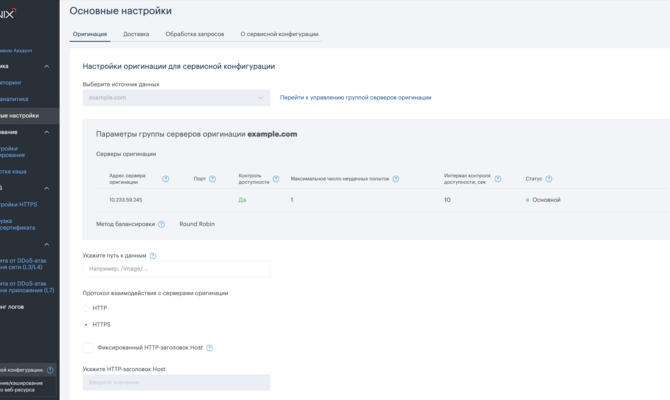Enable Фиксированный HTTP-заголовок Host checkbox
670x400 pixels.
tap(88, 348)
